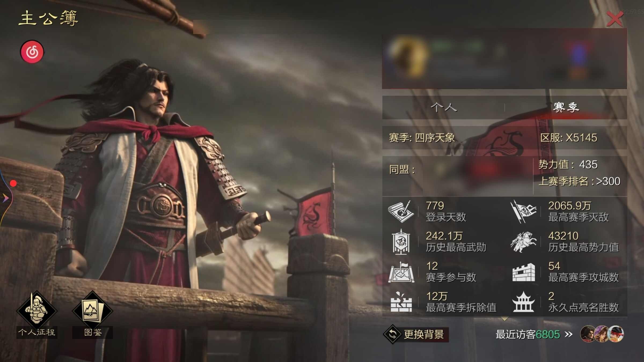Click the 历史最高势力值 cavalry icon
Screen dimensions: 644x362
click(523, 242)
